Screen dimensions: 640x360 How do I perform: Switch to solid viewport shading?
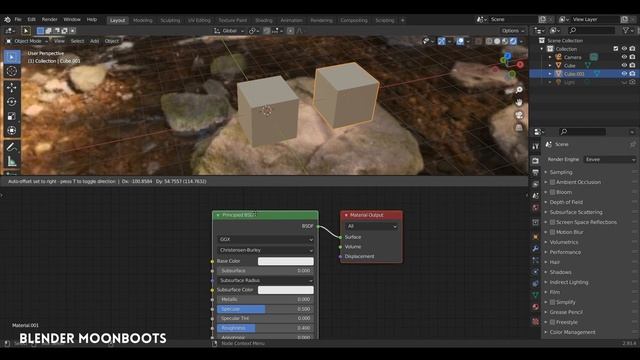click(497, 41)
